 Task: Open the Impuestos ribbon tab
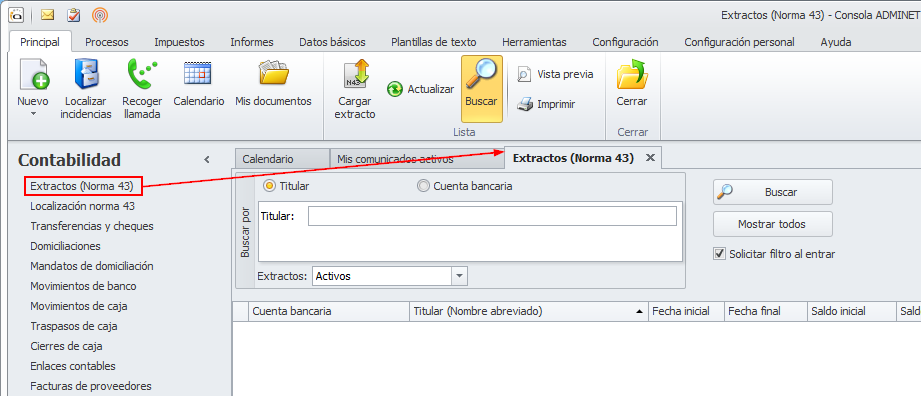(x=179, y=42)
